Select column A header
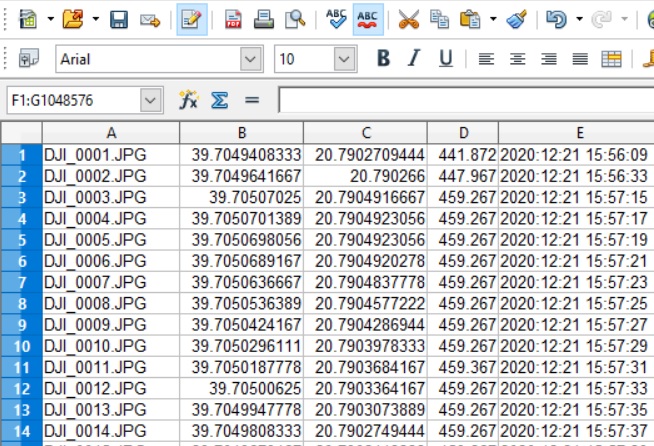Screen dimensions: 654x446 click(111, 133)
